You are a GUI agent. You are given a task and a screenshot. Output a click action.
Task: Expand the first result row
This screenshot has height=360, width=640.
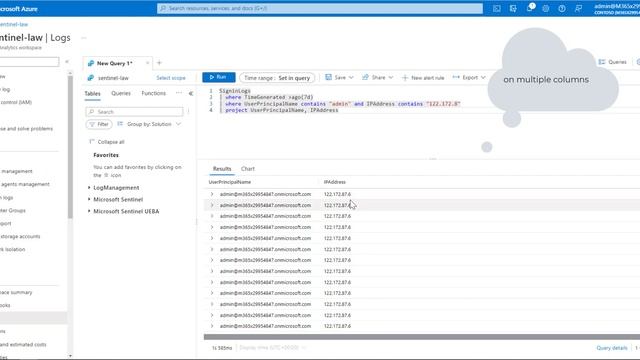212,194
